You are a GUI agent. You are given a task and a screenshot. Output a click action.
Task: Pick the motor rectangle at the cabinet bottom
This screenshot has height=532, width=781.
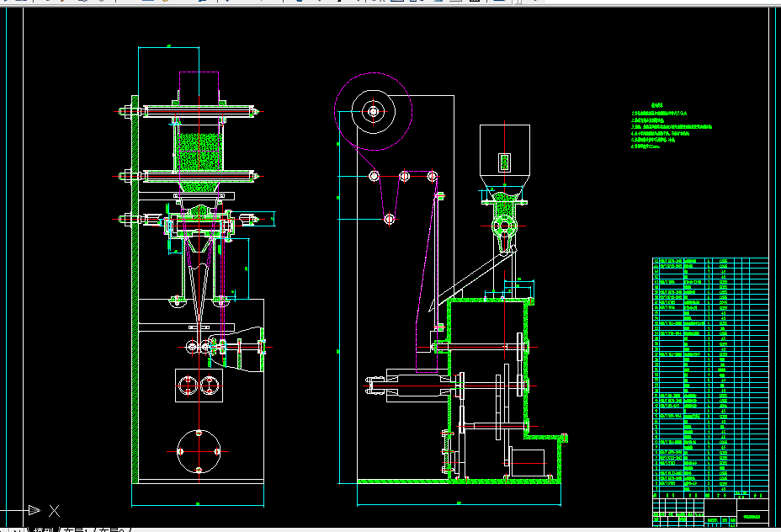point(528,463)
